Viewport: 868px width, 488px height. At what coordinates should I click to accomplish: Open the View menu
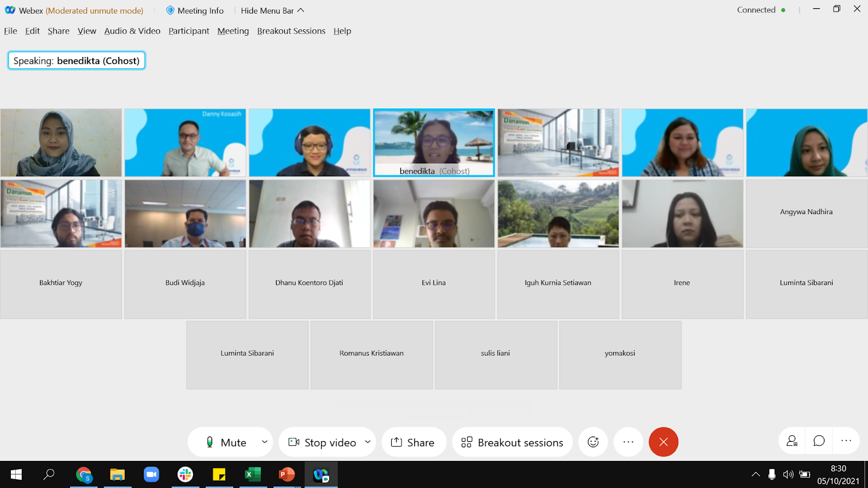(x=87, y=31)
